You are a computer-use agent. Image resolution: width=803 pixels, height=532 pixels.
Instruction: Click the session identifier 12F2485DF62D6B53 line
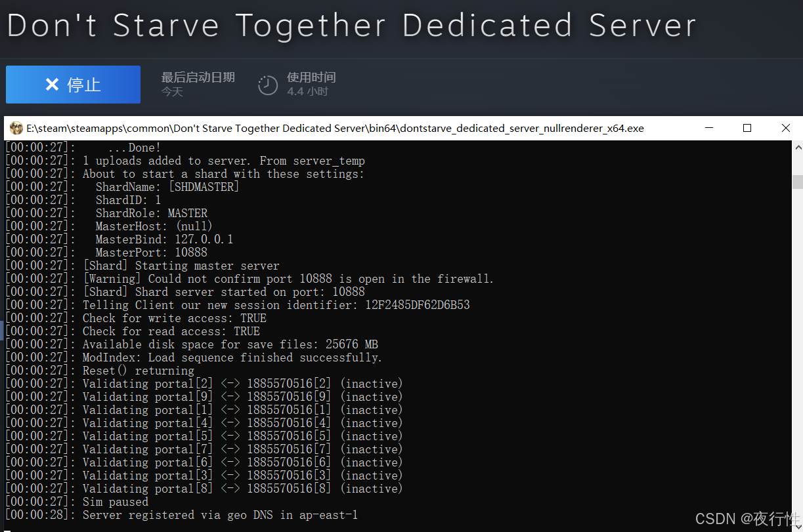click(237, 305)
